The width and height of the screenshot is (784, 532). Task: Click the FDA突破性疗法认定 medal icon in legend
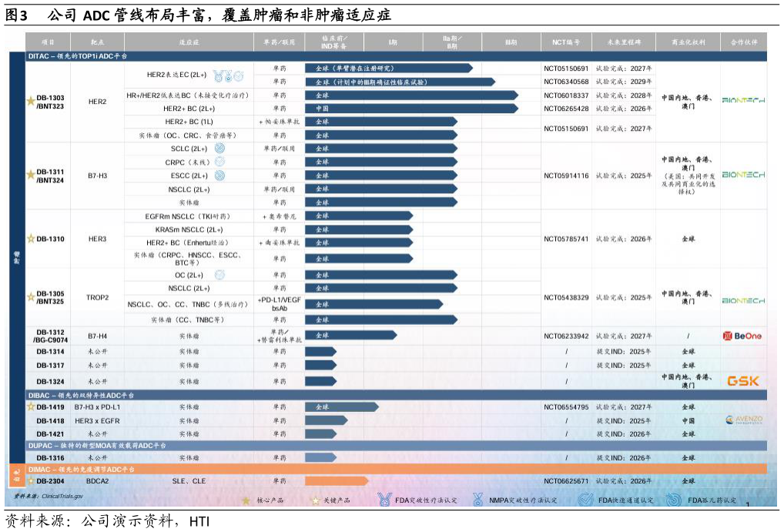(x=384, y=500)
